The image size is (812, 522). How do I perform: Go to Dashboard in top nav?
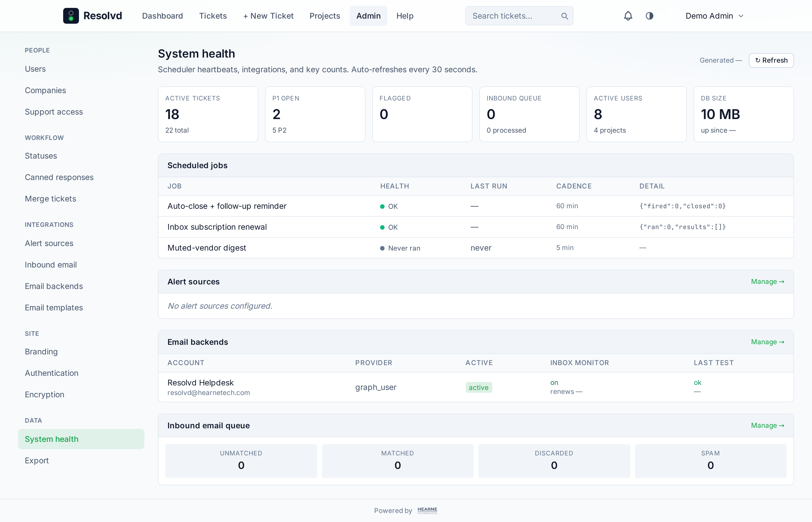[x=162, y=16]
